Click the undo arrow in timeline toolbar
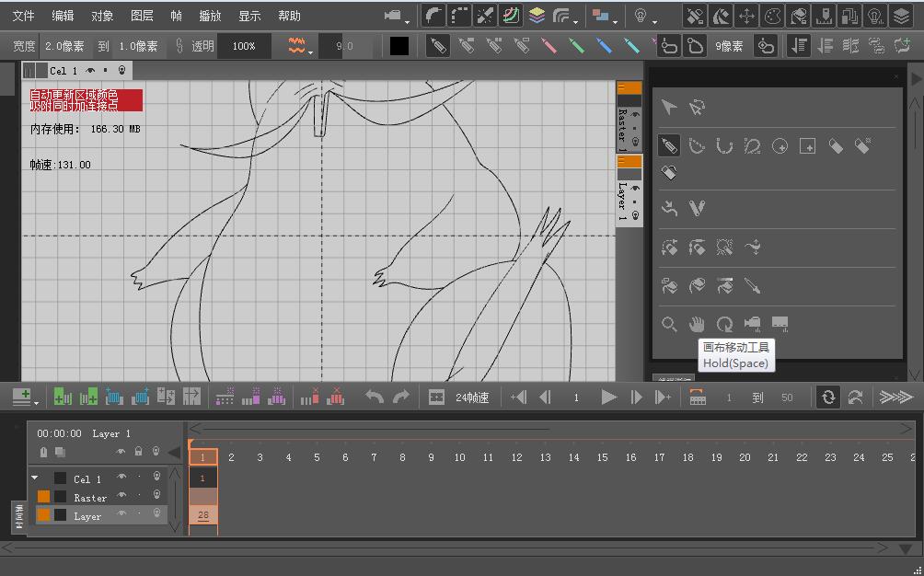This screenshot has width=924, height=576. [x=375, y=397]
